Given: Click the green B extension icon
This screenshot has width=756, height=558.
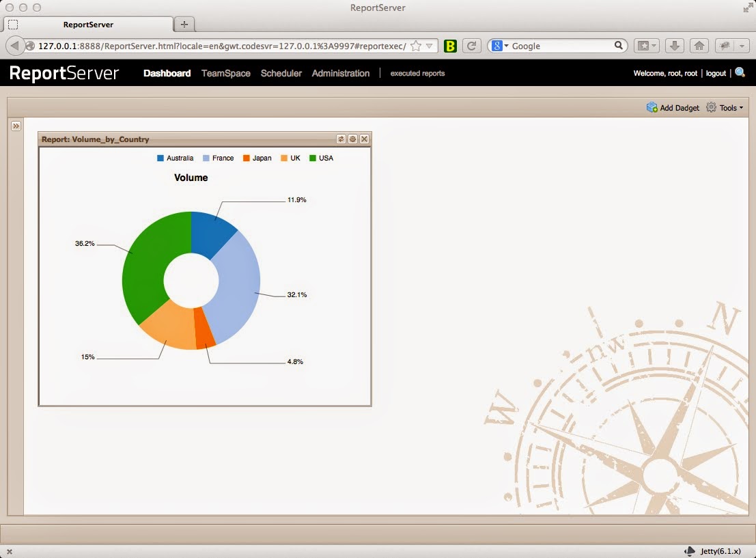Looking at the screenshot, I should (x=450, y=46).
